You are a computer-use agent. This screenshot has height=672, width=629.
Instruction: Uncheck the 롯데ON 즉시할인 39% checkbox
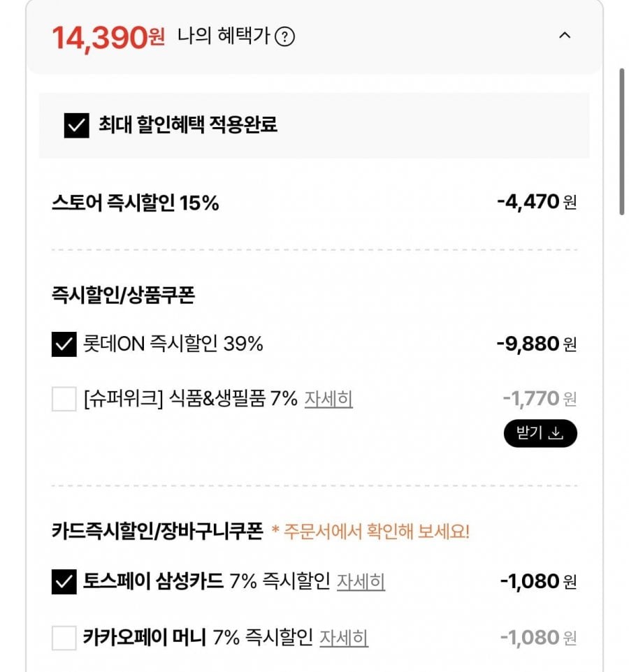[x=64, y=344]
